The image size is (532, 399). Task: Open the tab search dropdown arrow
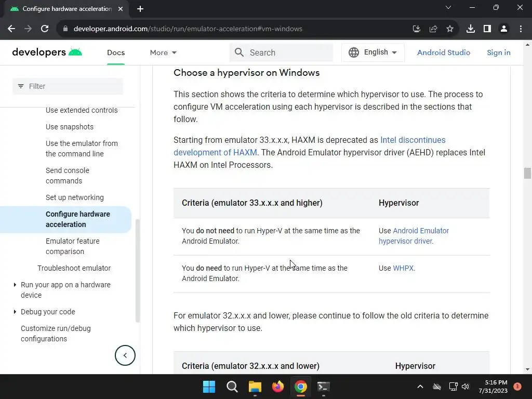coord(448,7)
